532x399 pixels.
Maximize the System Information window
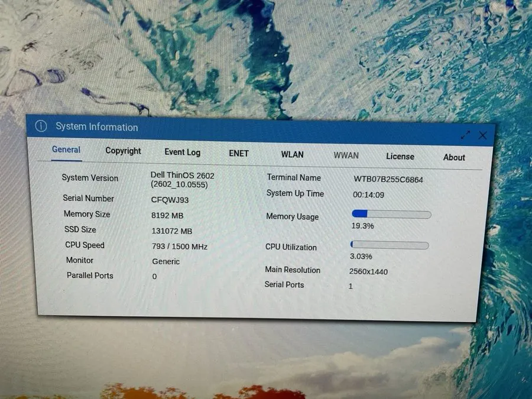[x=466, y=135]
